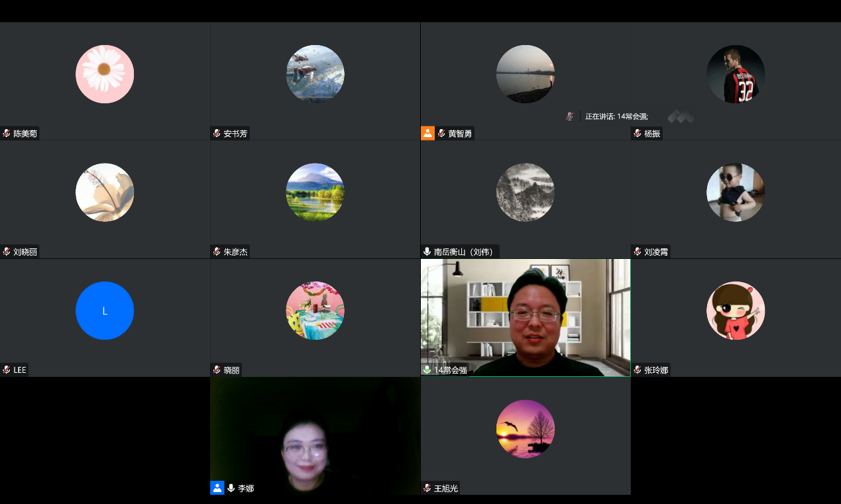Image resolution: width=841 pixels, height=504 pixels.
Task: Click the green speaking mic icon of 14常会强
Action: pyautogui.click(x=427, y=370)
